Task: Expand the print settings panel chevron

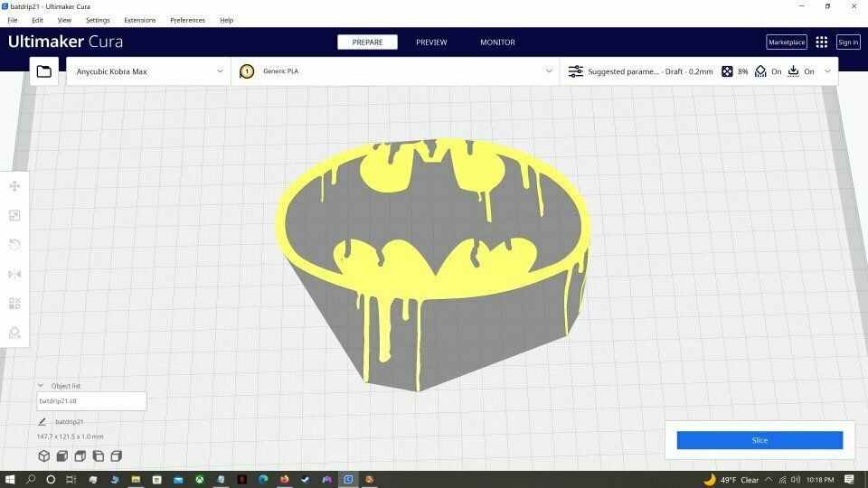Action: tap(827, 71)
